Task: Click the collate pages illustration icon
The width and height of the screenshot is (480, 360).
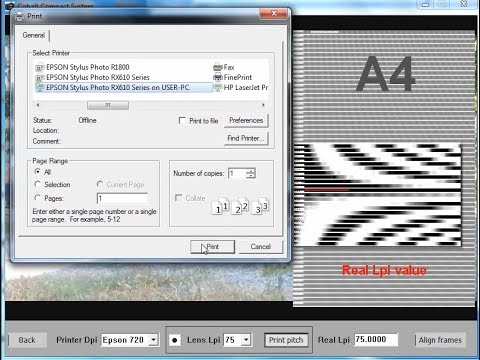Action: 240,206
